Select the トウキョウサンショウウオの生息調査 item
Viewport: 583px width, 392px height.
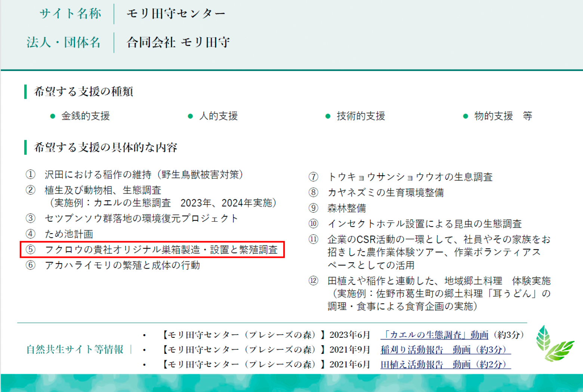pos(410,177)
